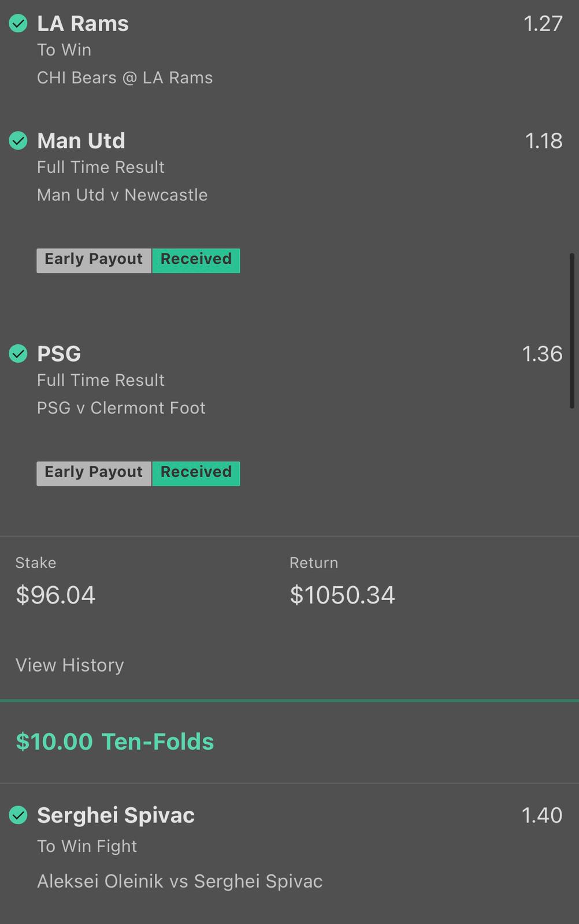Open the CHI Bears @ LA Rams event
This screenshot has width=579, height=924.
coord(125,78)
